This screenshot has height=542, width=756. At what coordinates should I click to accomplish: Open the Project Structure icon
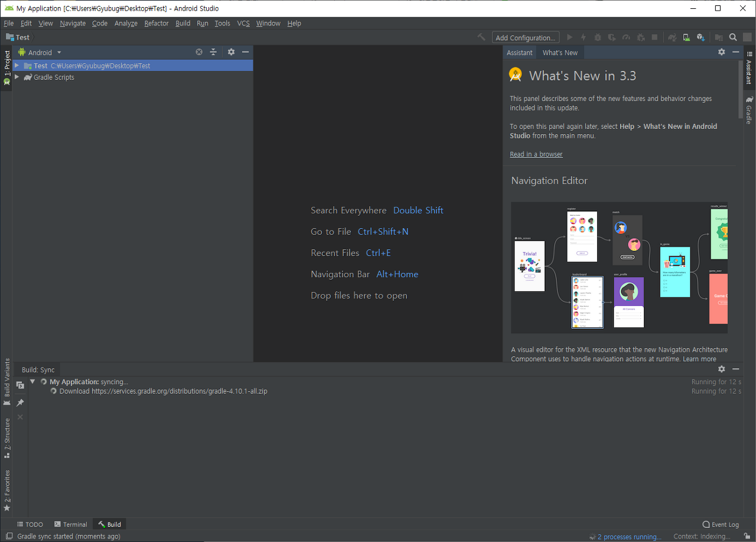(x=719, y=37)
